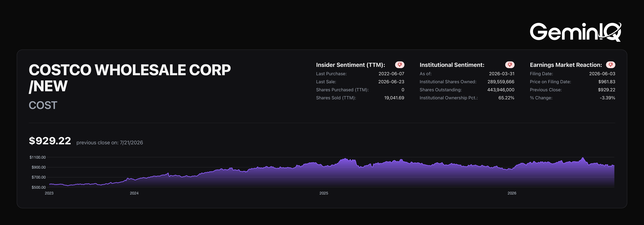Click Institutional Sentiment thumbs-down icon
This screenshot has width=644, height=225.
510,65
